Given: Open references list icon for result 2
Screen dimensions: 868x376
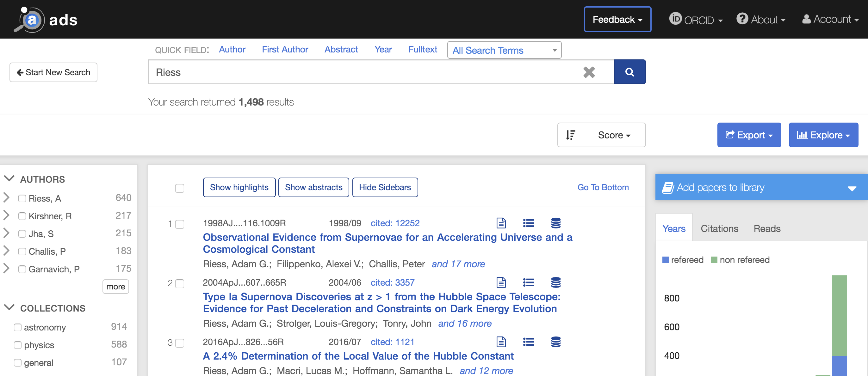Looking at the screenshot, I should [x=528, y=282].
